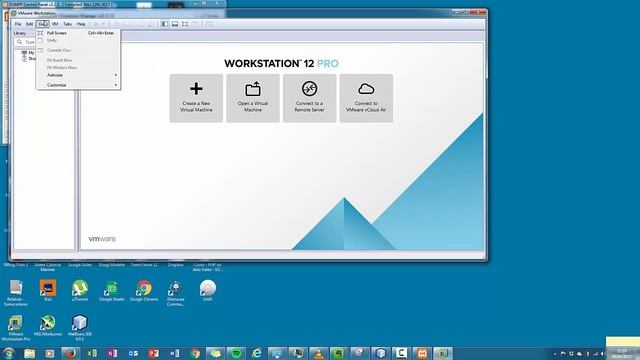Screen dimensions: 640x360
Task: Toggle the thumbnail bar toolbar icon
Action: [175, 24]
